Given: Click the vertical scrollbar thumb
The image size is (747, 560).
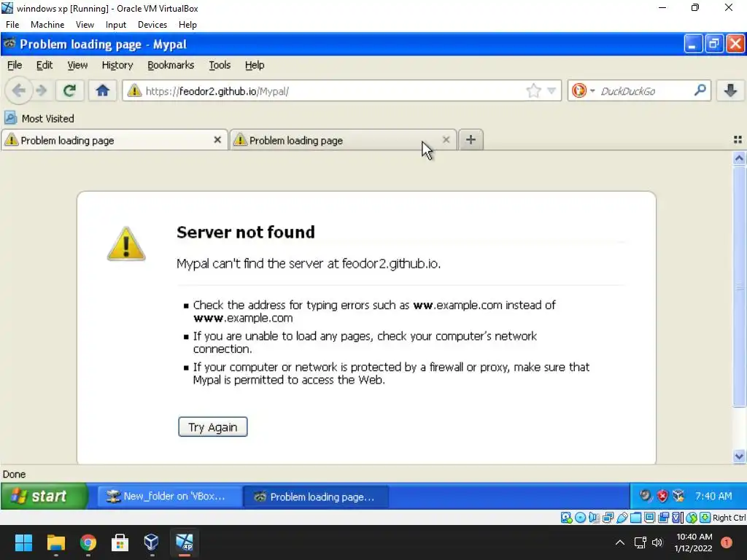Looking at the screenshot, I should click(739, 286).
